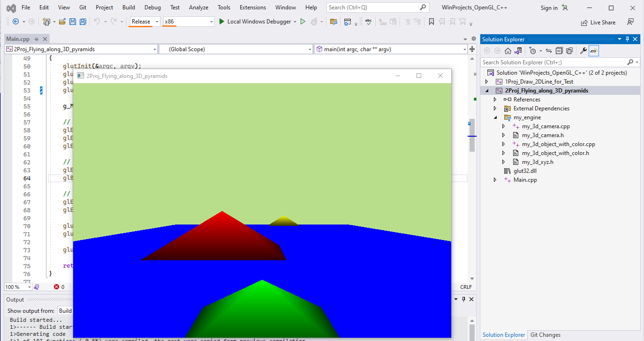Click Collapse All in Solution Explorer
This screenshot has width=644, height=341.
coord(559,51)
